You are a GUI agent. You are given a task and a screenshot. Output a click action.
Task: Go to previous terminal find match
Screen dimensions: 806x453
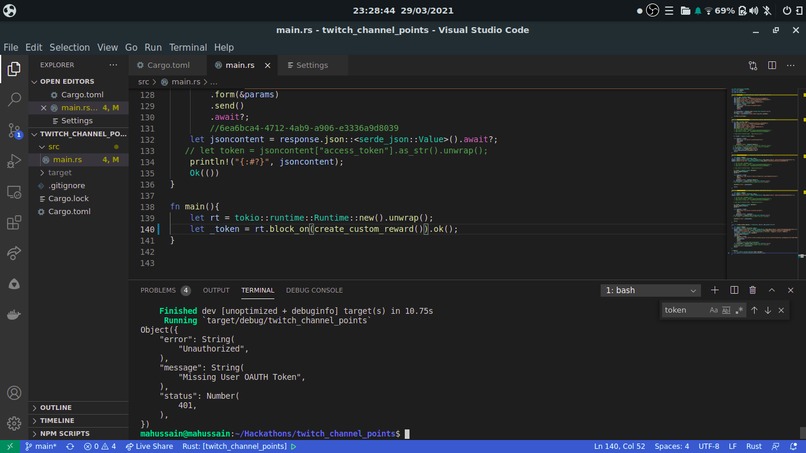coord(754,310)
